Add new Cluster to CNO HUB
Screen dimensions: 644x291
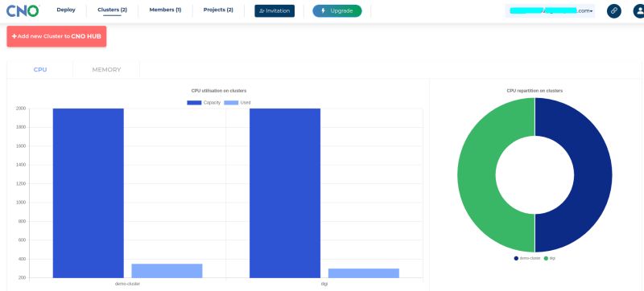click(56, 36)
